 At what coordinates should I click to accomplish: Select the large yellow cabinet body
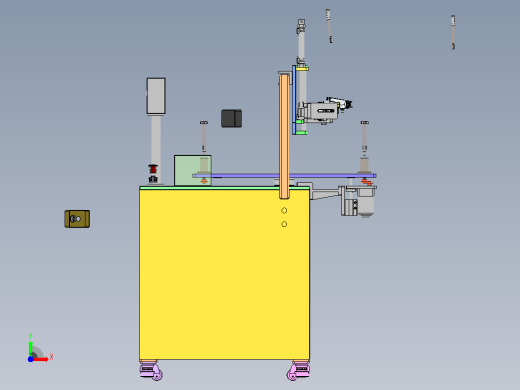pyautogui.click(x=224, y=274)
